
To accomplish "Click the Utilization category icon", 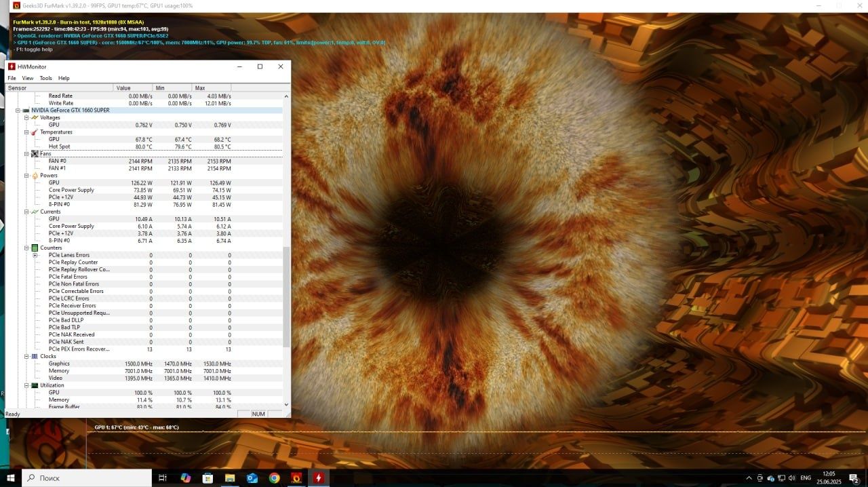I will pyautogui.click(x=35, y=385).
